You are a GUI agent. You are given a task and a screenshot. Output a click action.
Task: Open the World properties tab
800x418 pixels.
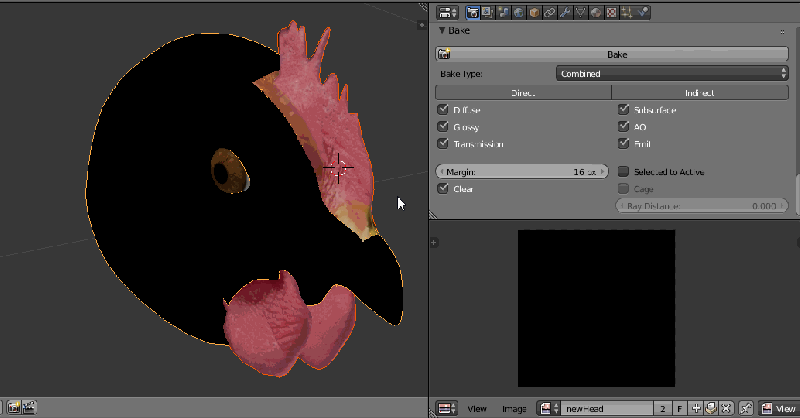coord(518,12)
